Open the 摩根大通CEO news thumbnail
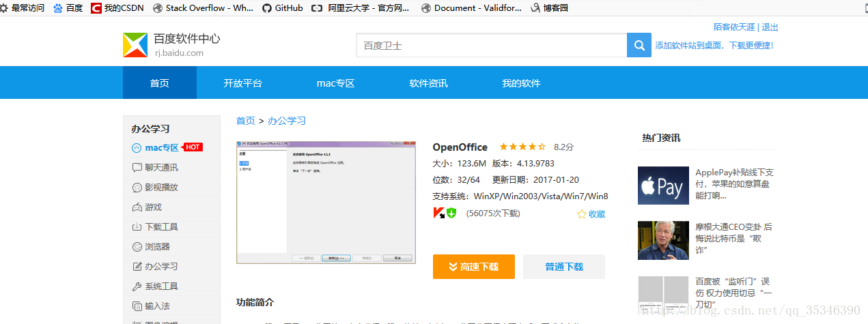Screen dimensions: 868x324 (663, 239)
